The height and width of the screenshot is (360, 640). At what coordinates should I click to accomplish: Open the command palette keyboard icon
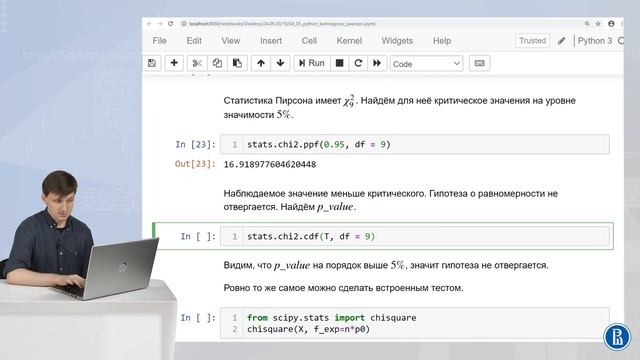click(x=480, y=63)
